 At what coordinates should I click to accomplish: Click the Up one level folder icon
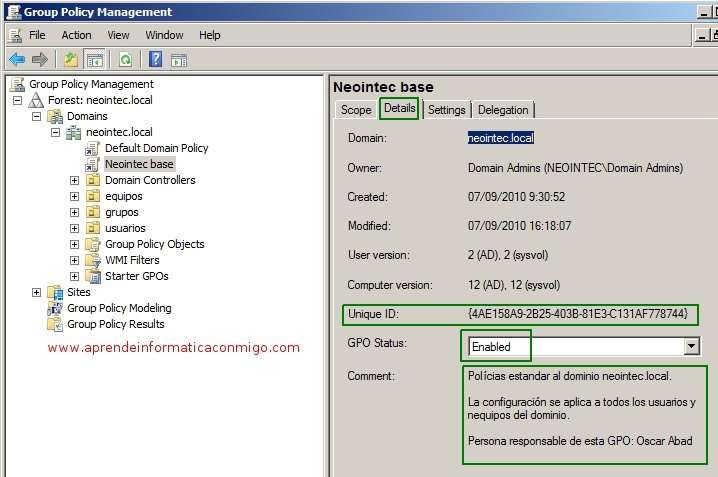71,60
